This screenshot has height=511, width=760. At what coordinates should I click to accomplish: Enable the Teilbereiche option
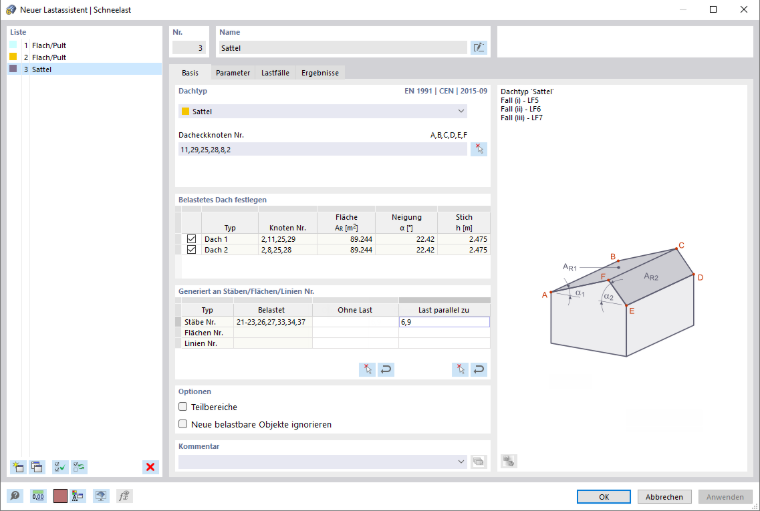click(183, 406)
